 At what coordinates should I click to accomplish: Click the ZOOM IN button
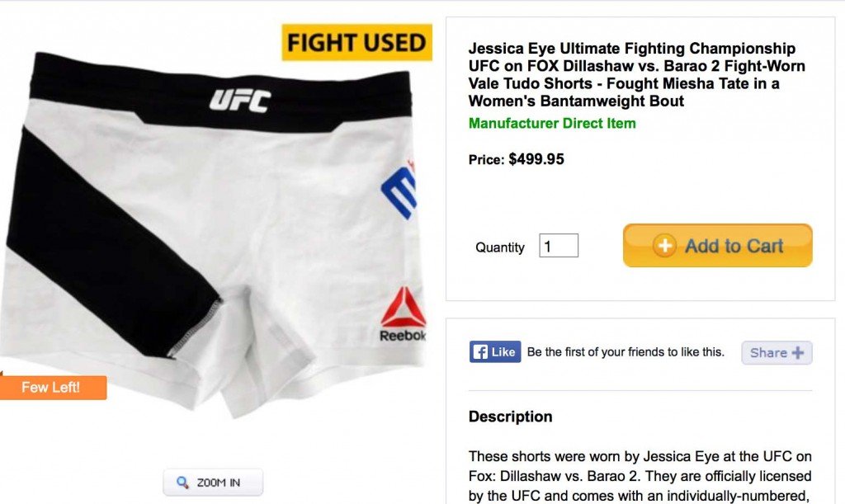pos(213,483)
